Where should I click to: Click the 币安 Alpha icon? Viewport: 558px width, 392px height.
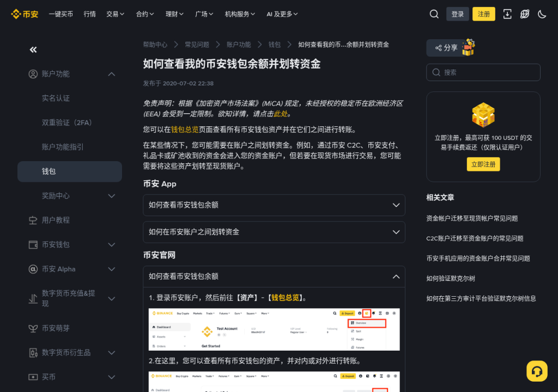(x=33, y=269)
